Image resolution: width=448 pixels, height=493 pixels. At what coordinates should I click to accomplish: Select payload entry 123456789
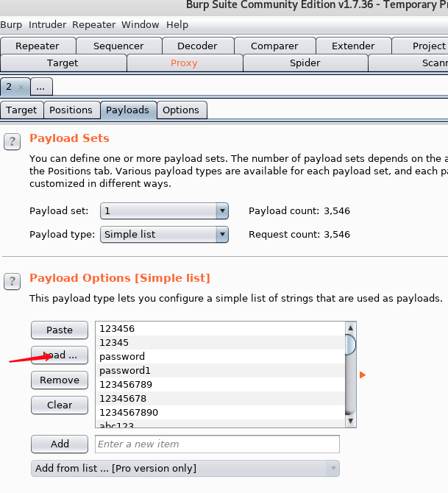point(220,384)
